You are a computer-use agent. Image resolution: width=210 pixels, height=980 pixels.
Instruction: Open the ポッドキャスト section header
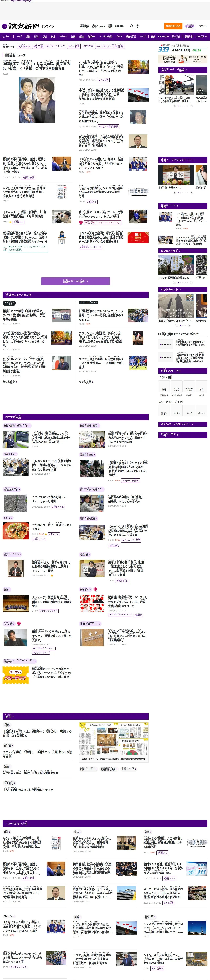pos(183,290)
